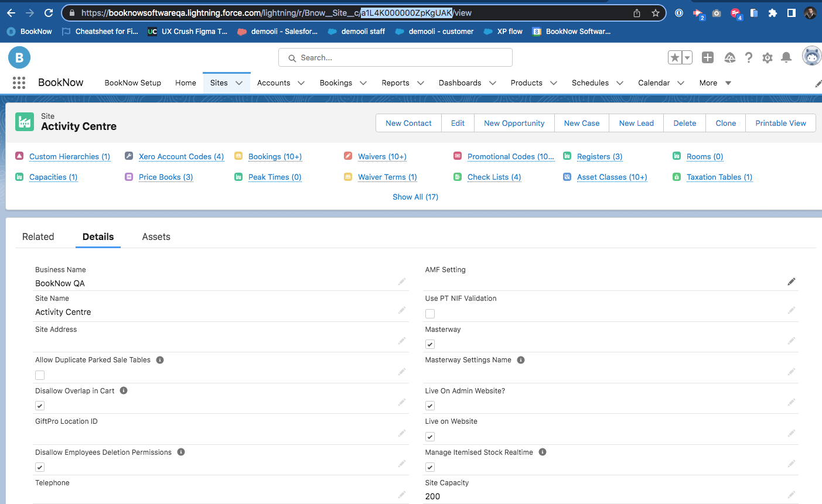Open the user profile avatar
Image resolution: width=822 pixels, height=504 pixels.
[811, 57]
